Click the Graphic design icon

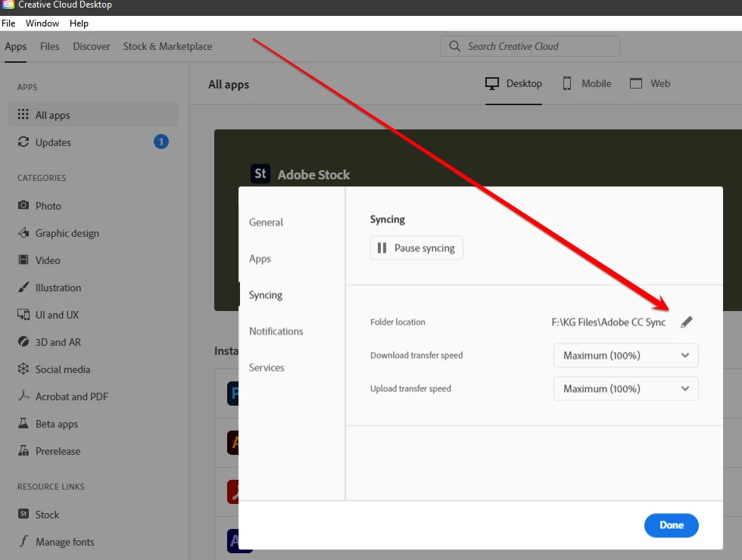click(23, 233)
